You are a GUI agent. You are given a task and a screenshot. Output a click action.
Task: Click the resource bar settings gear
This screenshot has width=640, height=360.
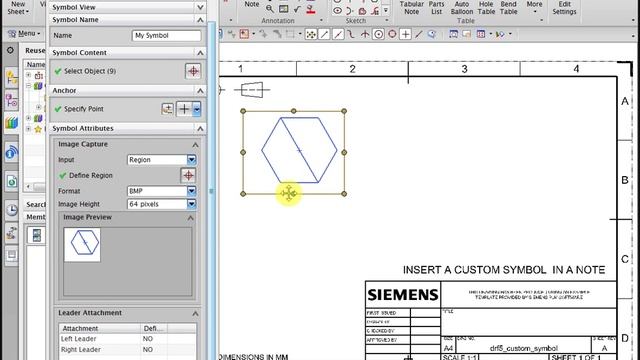10,50
